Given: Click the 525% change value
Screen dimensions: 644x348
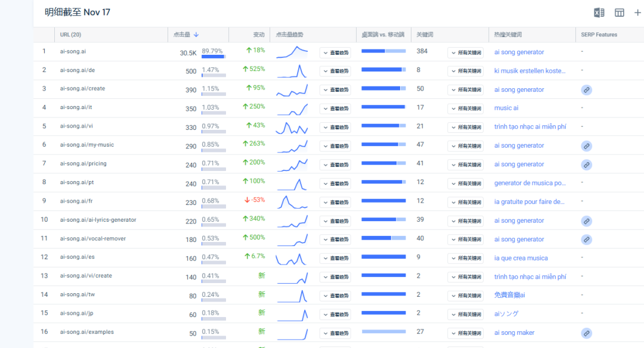Looking at the screenshot, I should [x=254, y=69].
